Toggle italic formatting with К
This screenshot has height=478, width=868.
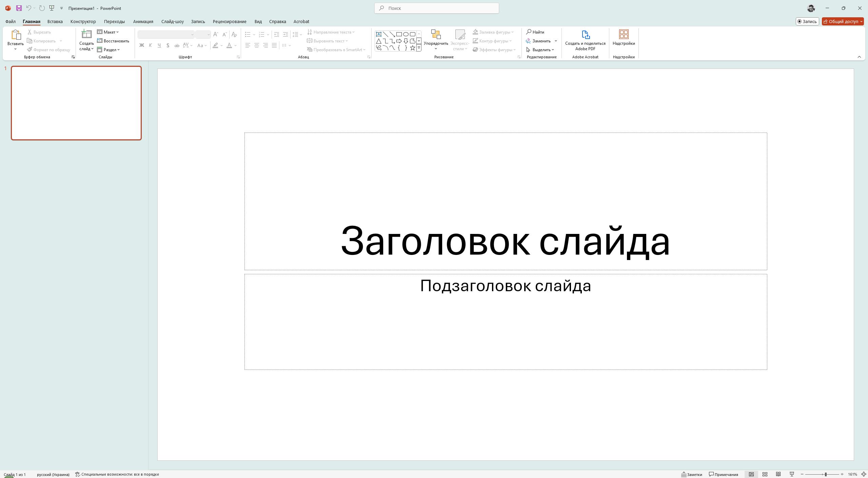(x=150, y=45)
